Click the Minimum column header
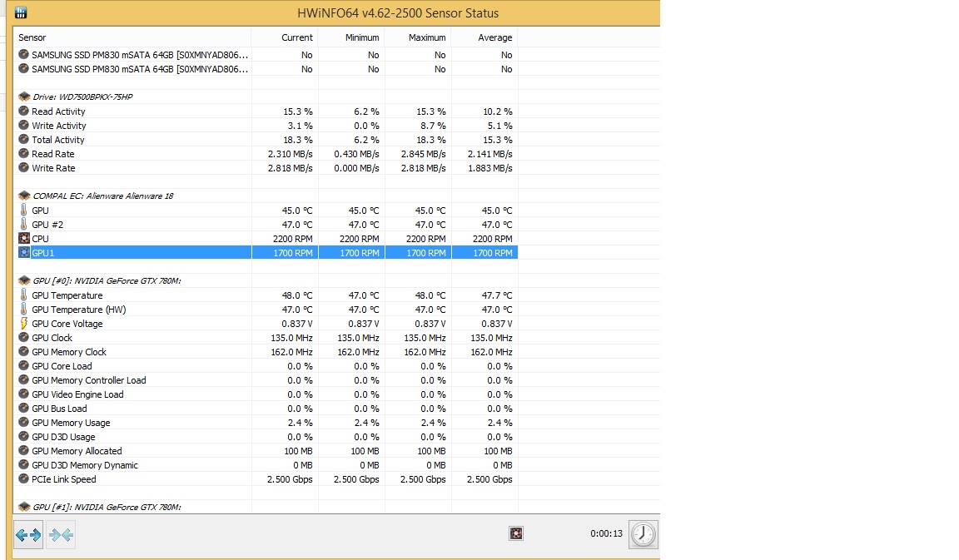959x560 pixels. tap(351, 37)
